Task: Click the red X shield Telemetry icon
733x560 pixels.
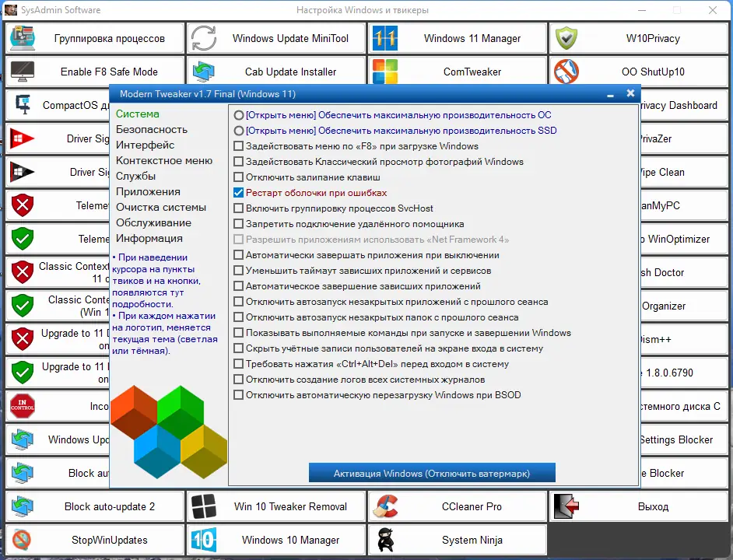Action: (x=23, y=205)
